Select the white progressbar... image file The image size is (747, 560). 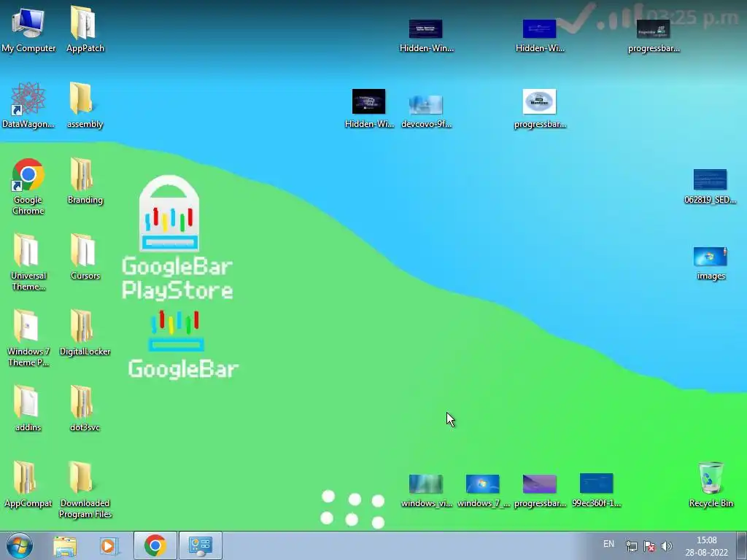pos(539,109)
